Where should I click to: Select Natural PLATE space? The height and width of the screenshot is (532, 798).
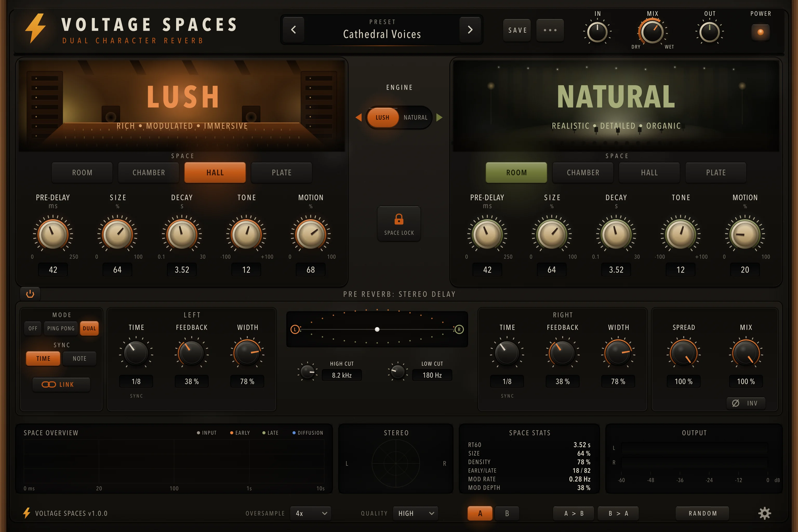[x=716, y=173]
